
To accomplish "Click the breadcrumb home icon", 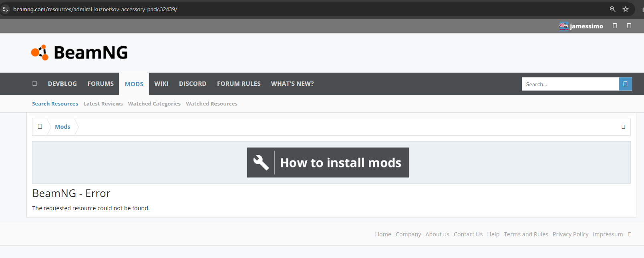I will [x=40, y=126].
